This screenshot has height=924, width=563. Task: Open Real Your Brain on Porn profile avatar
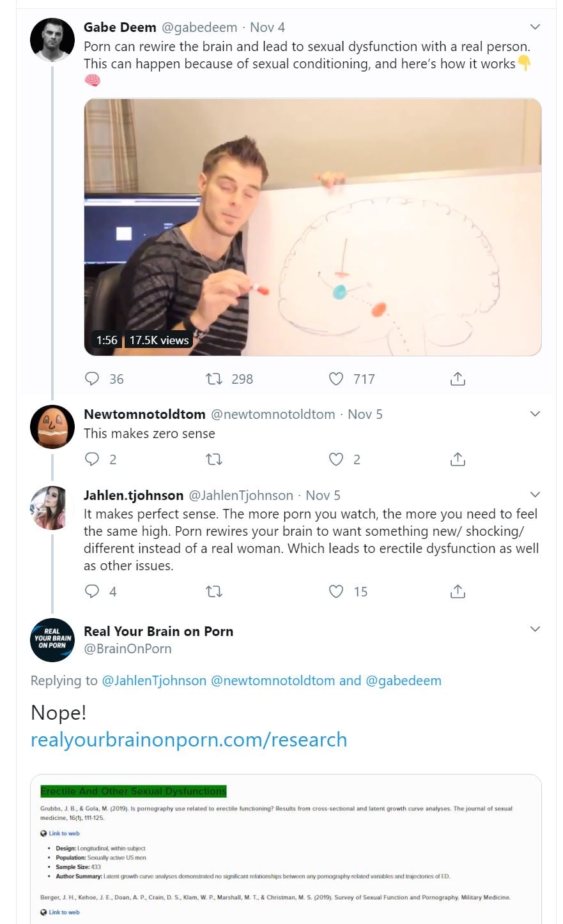click(x=52, y=640)
